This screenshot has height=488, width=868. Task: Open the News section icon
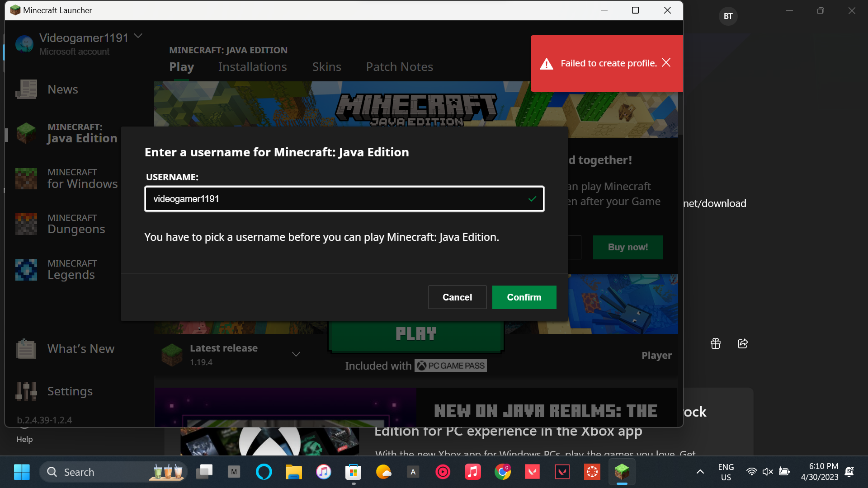click(x=26, y=89)
